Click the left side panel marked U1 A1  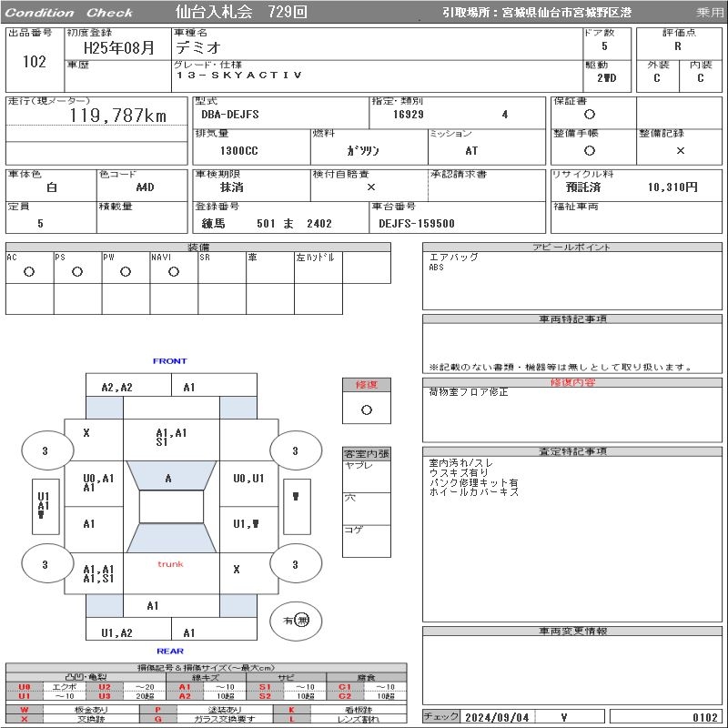point(43,505)
